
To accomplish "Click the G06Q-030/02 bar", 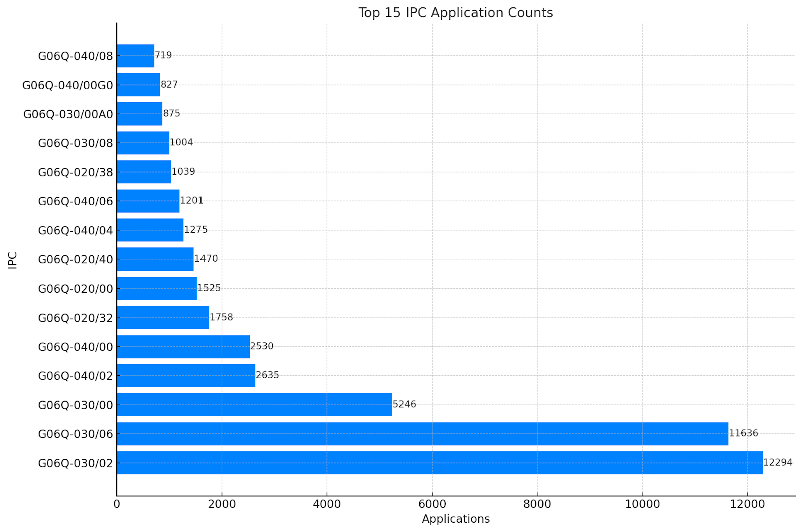I will click(x=440, y=463).
